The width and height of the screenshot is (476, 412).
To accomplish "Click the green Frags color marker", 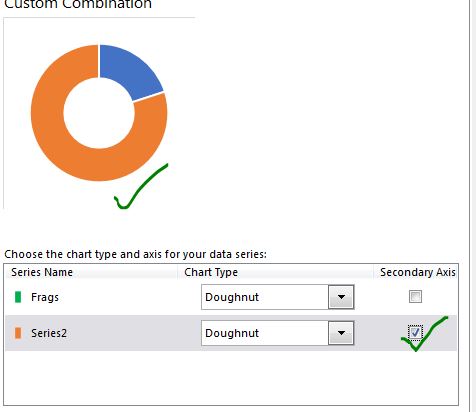I will tap(18, 297).
